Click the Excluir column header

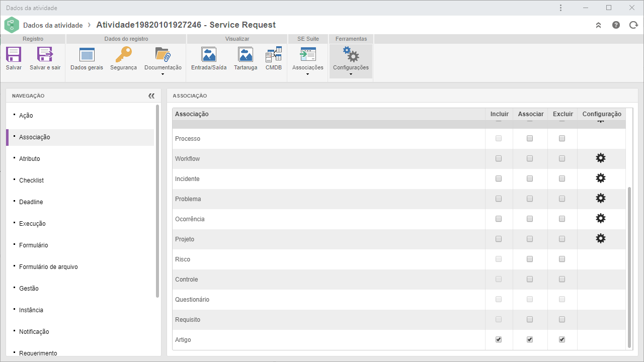click(x=563, y=114)
